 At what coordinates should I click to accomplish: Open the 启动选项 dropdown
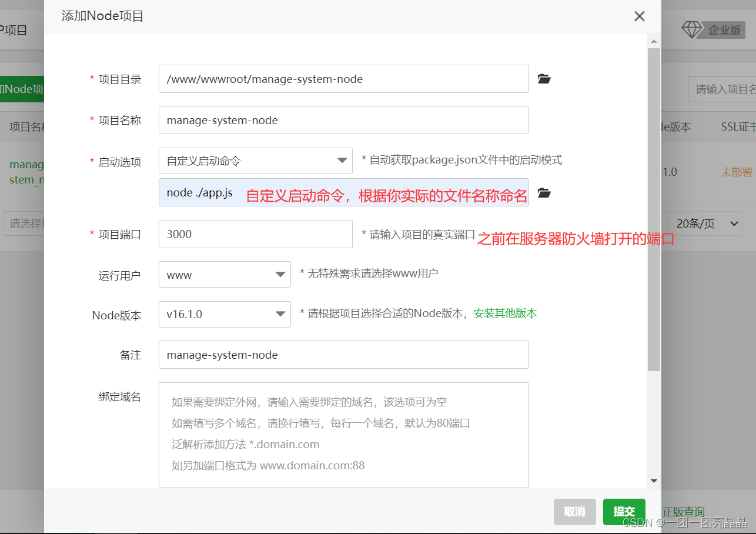coord(256,161)
